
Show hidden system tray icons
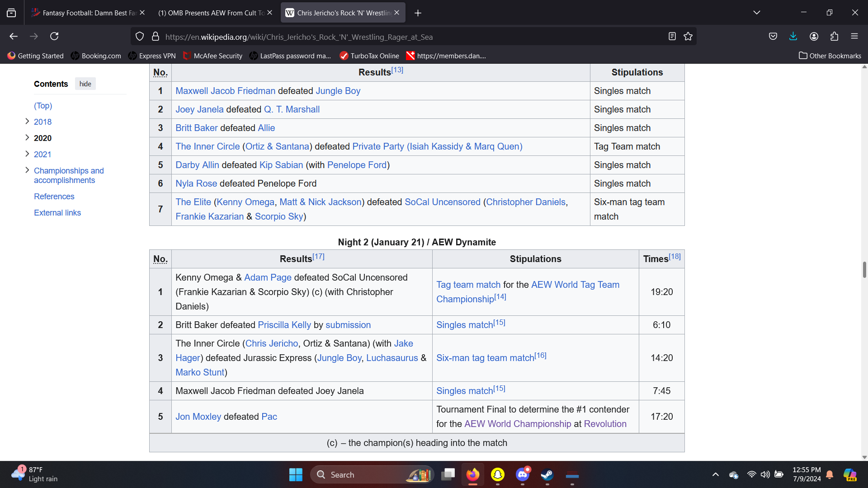tap(715, 474)
